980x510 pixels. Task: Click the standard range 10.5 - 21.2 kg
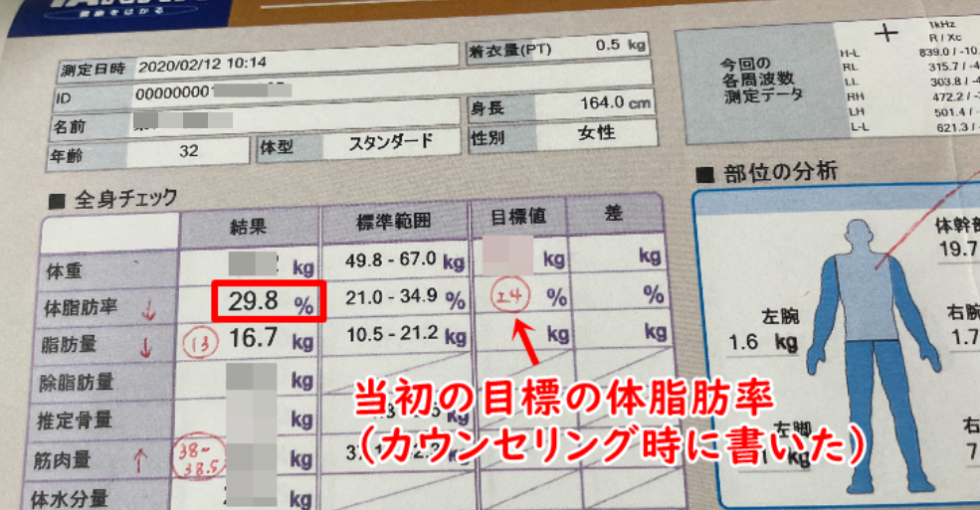(x=406, y=335)
